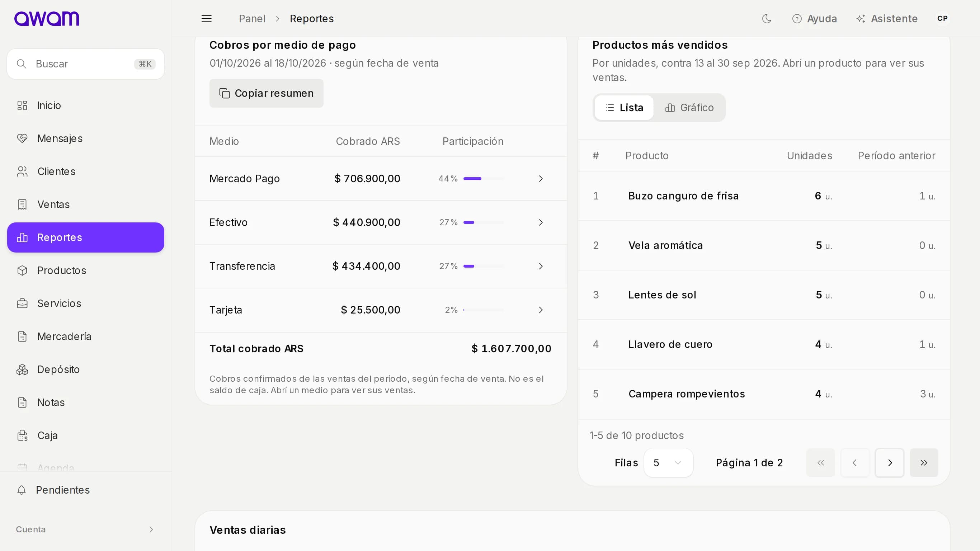Click the Reportes bar-chart icon

pos(22,237)
